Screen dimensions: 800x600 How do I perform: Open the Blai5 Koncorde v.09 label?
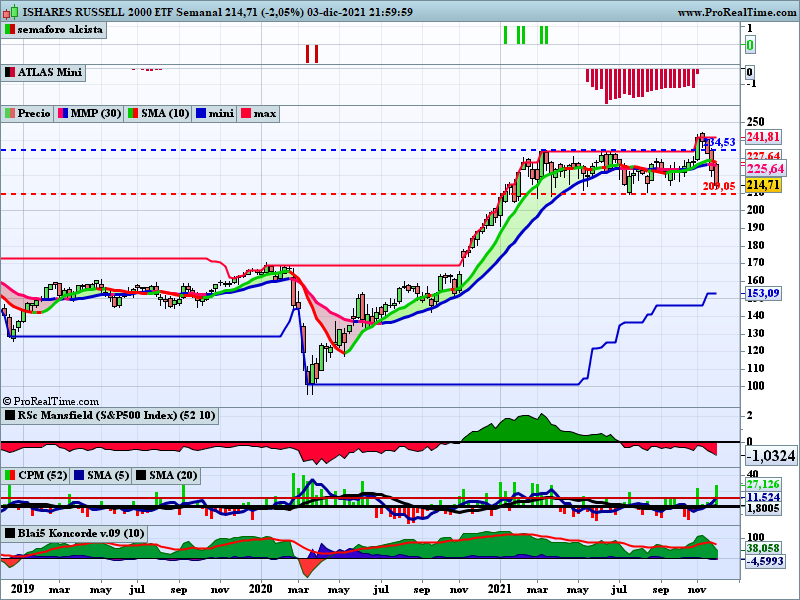81,534
